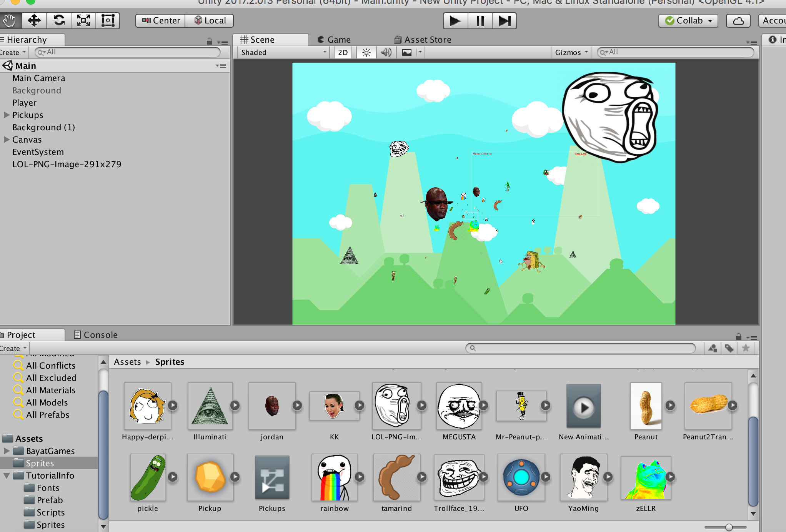786x532 pixels.
Task: Toggle pivot Center button
Action: (161, 21)
